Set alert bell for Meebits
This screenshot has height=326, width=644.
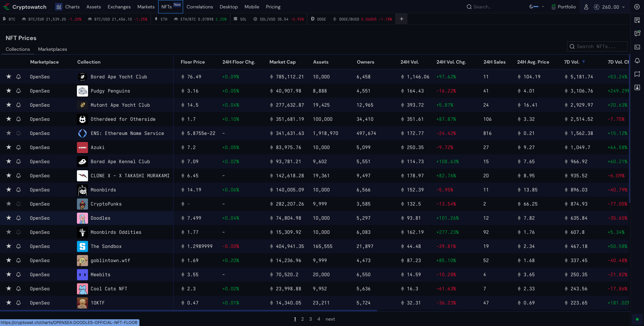coord(18,275)
